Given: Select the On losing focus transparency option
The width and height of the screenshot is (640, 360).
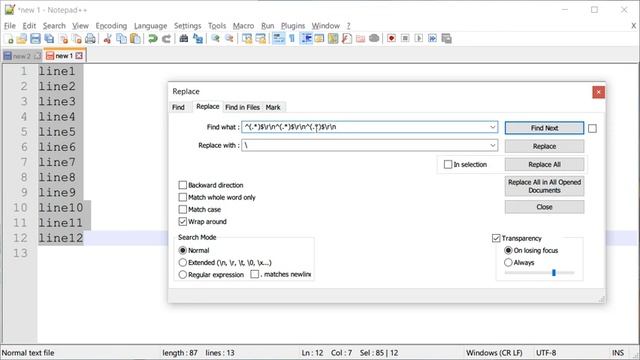Looking at the screenshot, I should [x=508, y=250].
